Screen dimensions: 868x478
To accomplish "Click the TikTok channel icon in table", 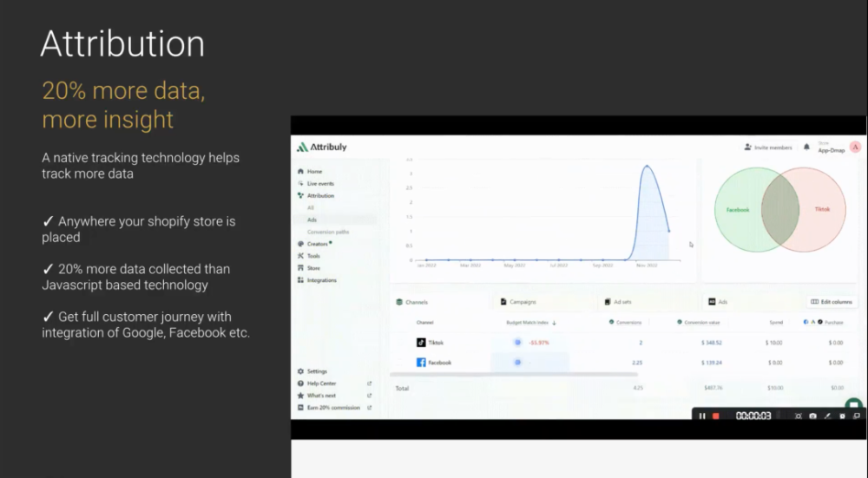I will (x=421, y=343).
